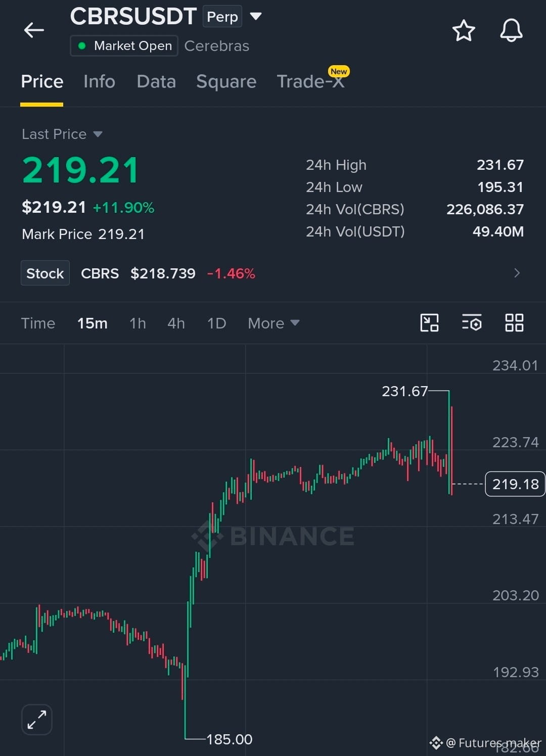Switch chart to 1D interval
The image size is (546, 756).
(x=216, y=323)
